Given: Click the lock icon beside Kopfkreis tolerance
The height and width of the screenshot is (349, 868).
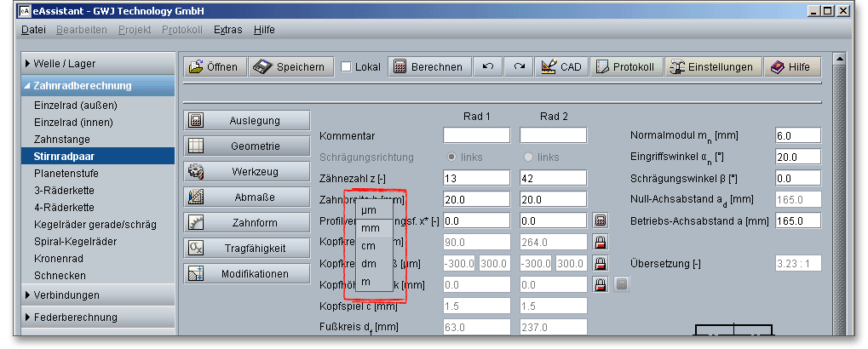Looking at the screenshot, I should 601,264.
